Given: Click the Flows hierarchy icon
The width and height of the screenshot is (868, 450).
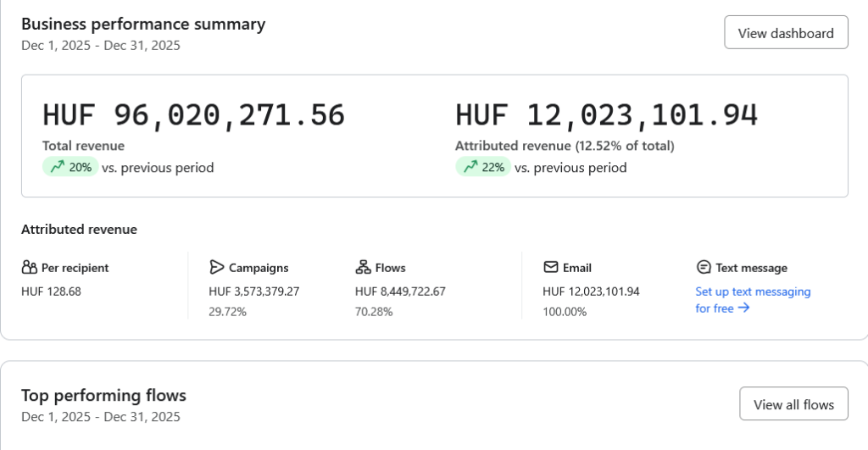Looking at the screenshot, I should (x=363, y=268).
